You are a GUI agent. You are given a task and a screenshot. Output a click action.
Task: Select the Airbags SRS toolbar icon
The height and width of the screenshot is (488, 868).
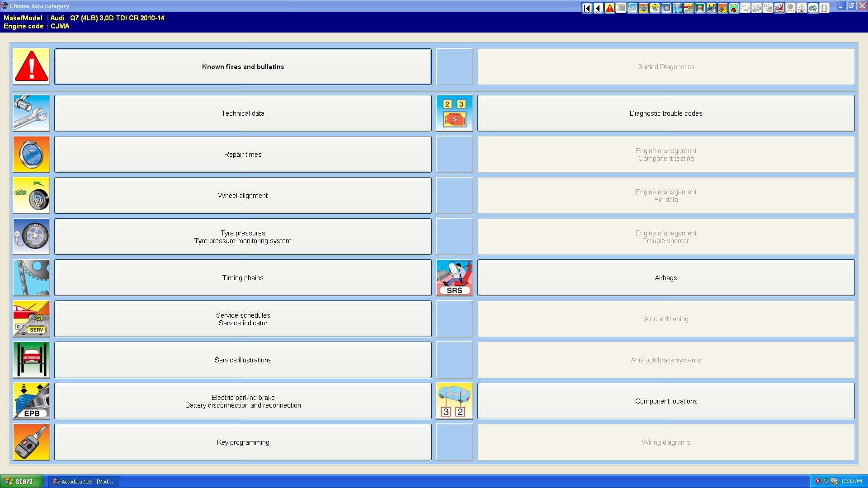coord(779,8)
